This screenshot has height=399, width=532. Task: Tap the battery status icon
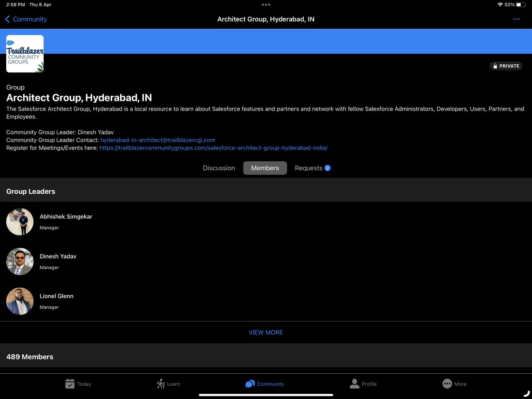click(521, 4)
